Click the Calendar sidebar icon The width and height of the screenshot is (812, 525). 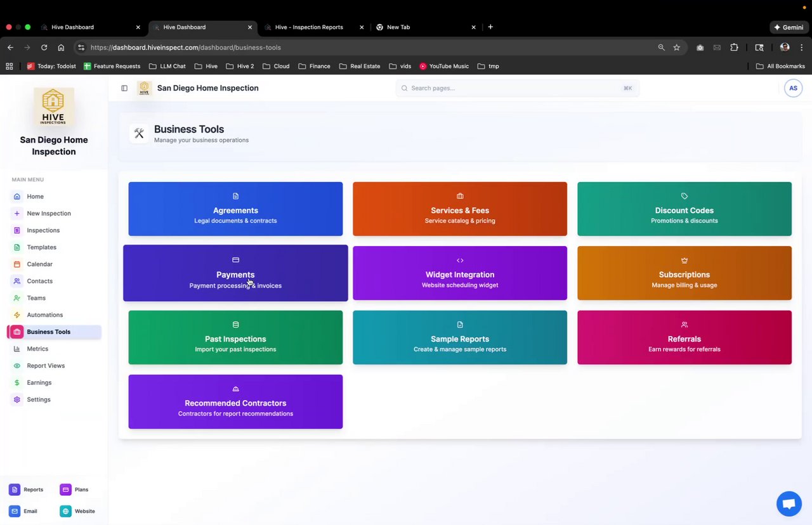[x=17, y=264]
